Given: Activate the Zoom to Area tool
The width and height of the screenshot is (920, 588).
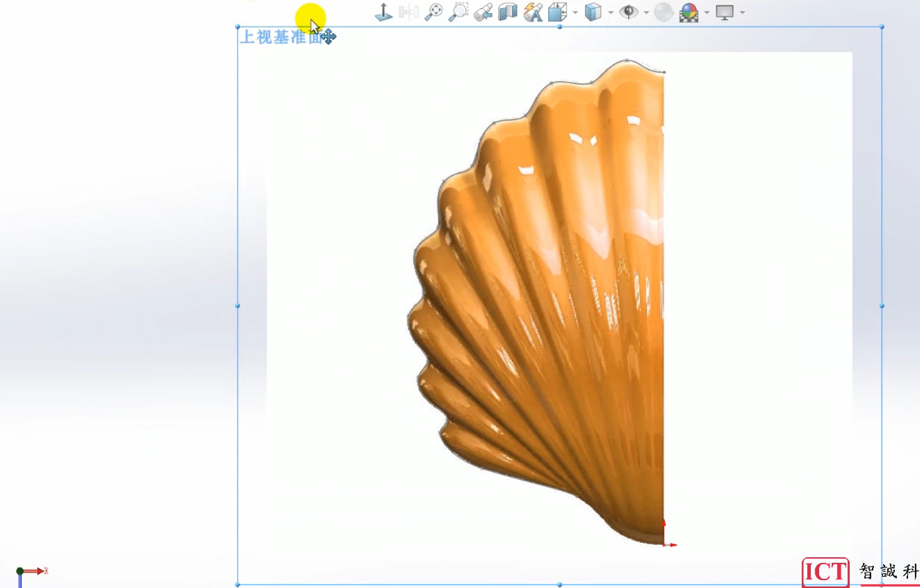Looking at the screenshot, I should point(459,12).
